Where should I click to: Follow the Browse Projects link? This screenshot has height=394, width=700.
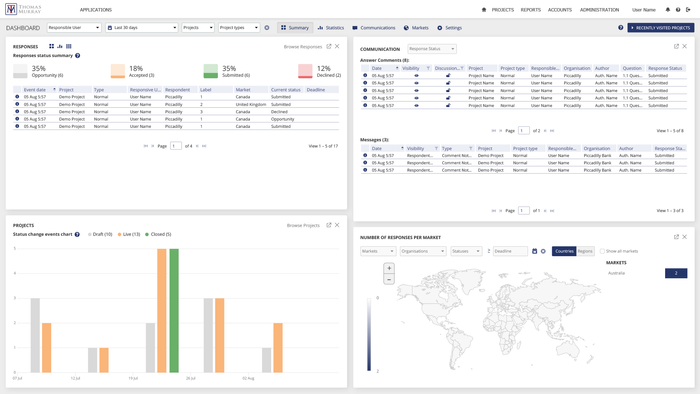pos(303,225)
